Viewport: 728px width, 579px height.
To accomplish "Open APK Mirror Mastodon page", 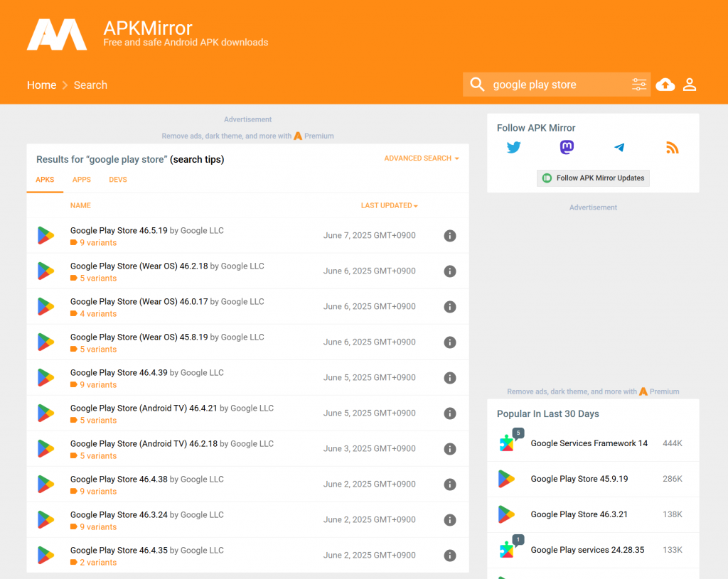I will (567, 148).
